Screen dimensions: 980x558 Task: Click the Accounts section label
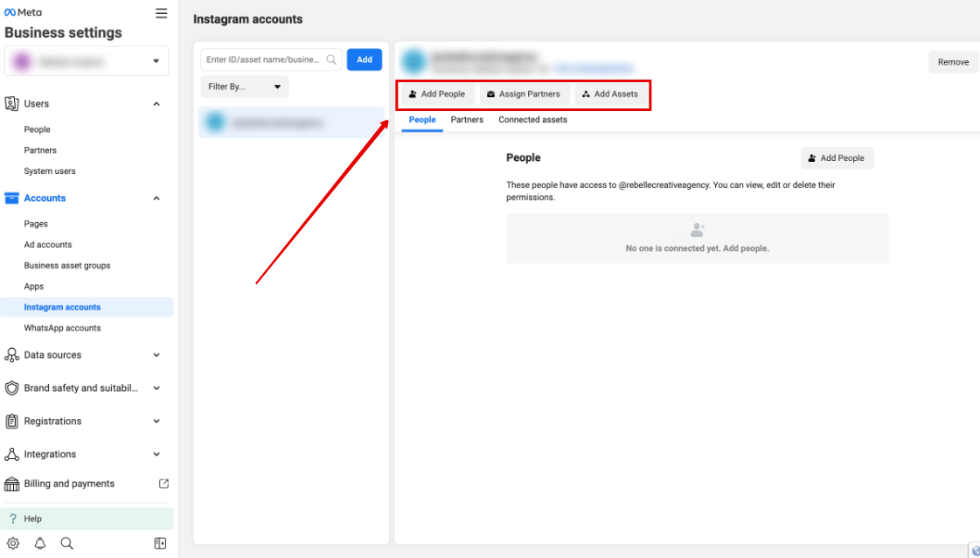click(45, 199)
